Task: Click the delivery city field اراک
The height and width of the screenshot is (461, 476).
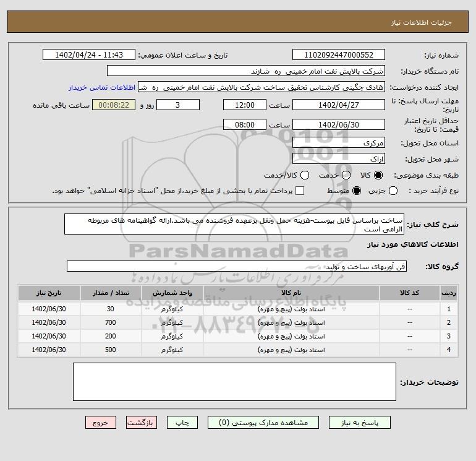Action: 339,158
